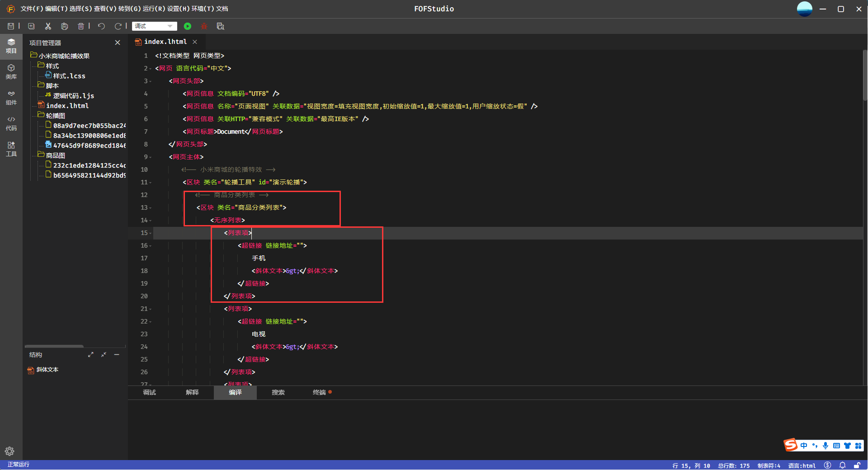Toggle Sogou input Chinese/English mode

point(804,446)
